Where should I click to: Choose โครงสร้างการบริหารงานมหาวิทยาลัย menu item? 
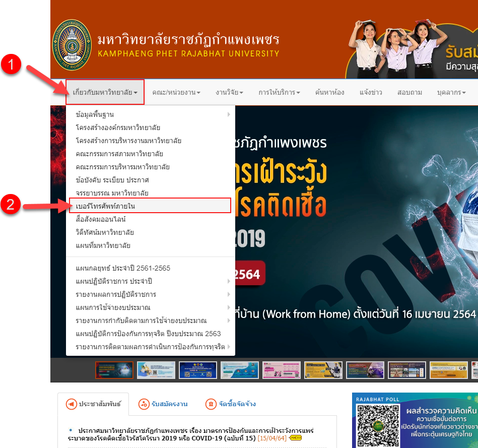pos(151,141)
